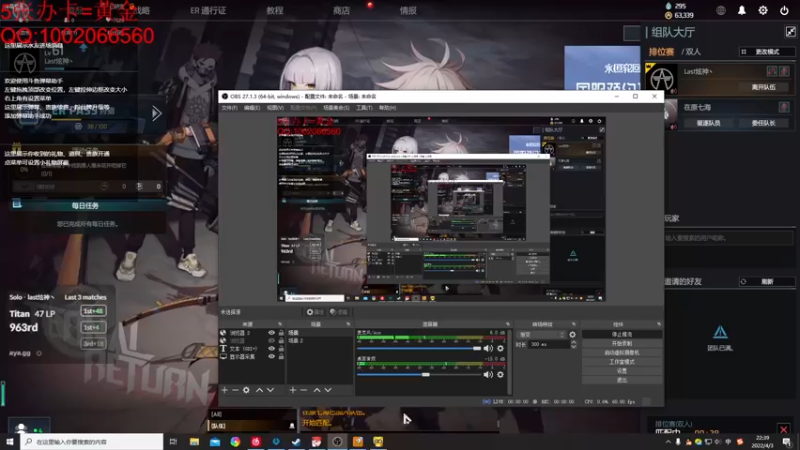This screenshot has height=450, width=800.
Task: Click Exit button in OBS Controls
Action: (622, 380)
